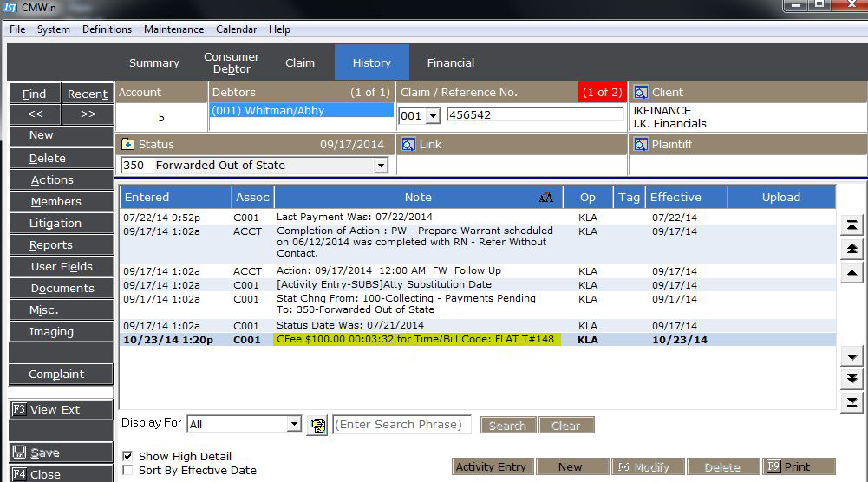Viewport: 868px width, 482px height.
Task: Go to next account with >> button
Action: 88,114
